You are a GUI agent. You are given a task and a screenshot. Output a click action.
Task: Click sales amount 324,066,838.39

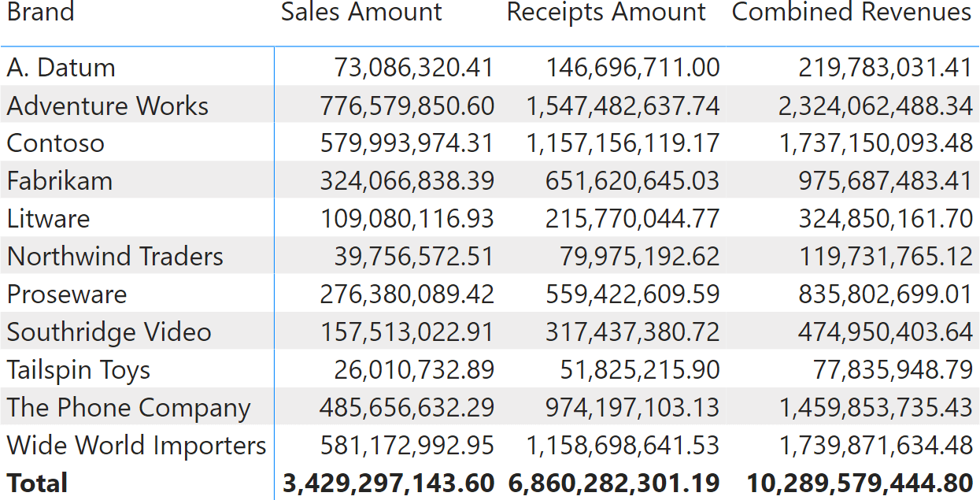click(407, 181)
